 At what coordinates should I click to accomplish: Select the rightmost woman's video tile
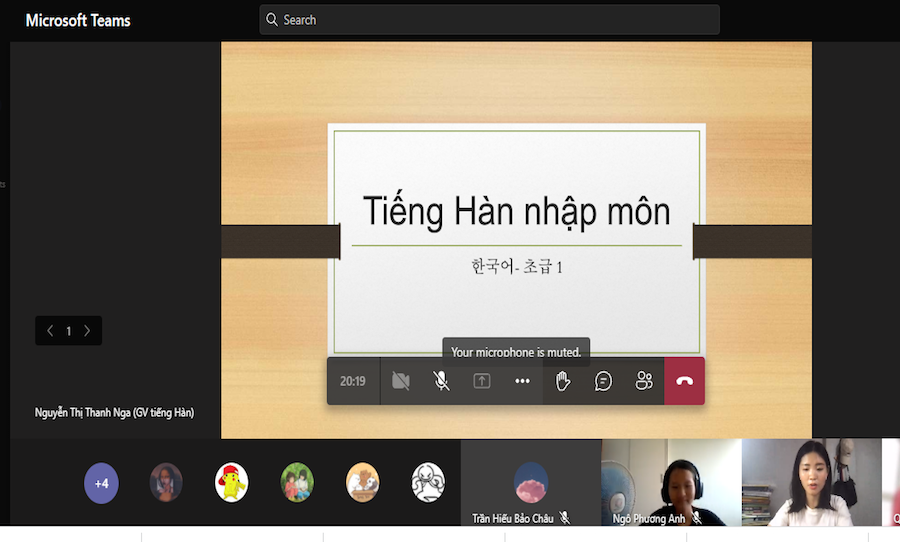pos(810,483)
